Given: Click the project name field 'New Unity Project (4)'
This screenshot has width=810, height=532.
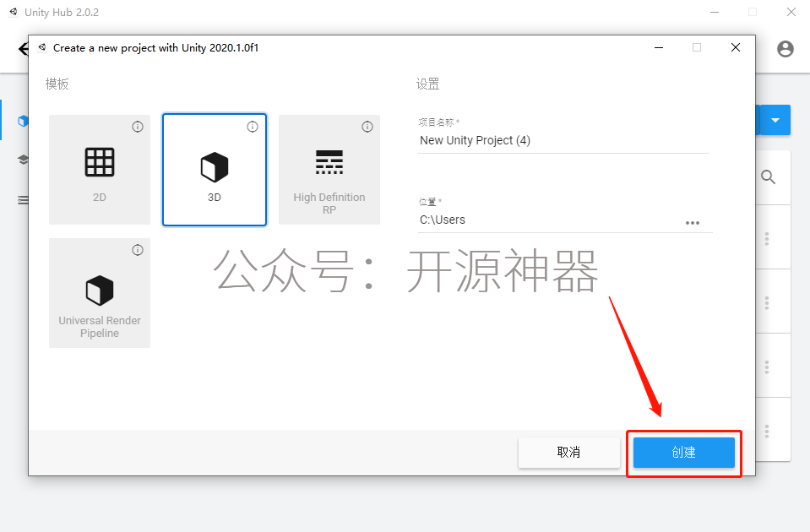Looking at the screenshot, I should click(563, 140).
